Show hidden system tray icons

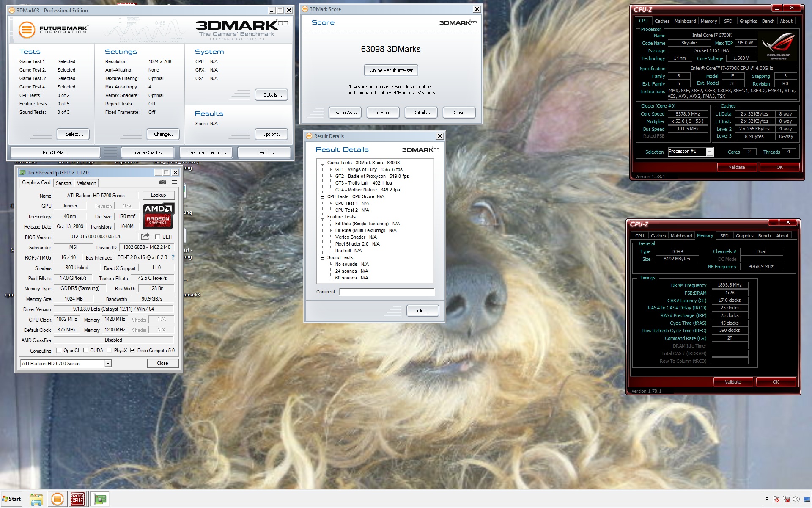point(767,499)
